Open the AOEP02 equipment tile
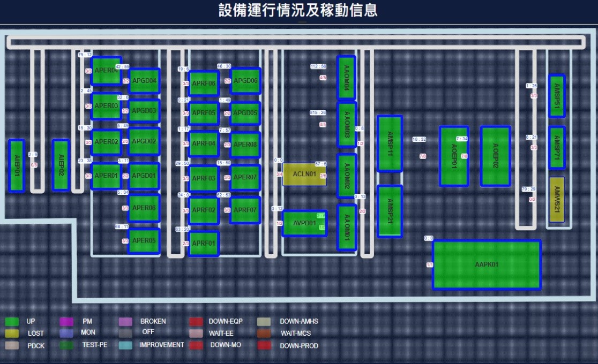 pos(495,156)
